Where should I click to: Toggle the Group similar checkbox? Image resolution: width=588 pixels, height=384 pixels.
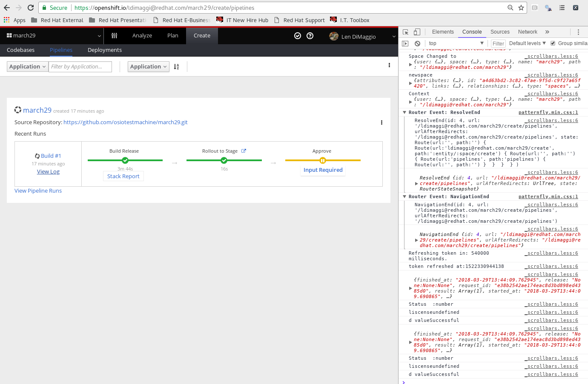(552, 43)
